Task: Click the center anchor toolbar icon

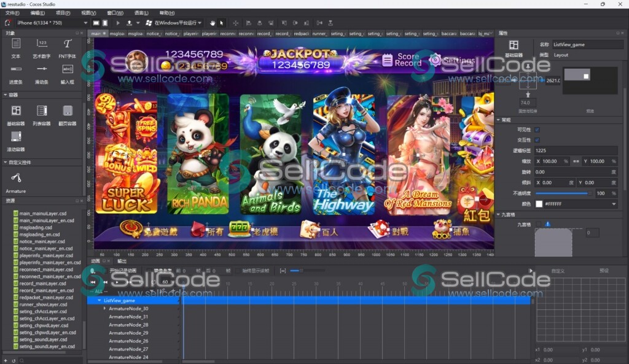Action: click(235, 23)
